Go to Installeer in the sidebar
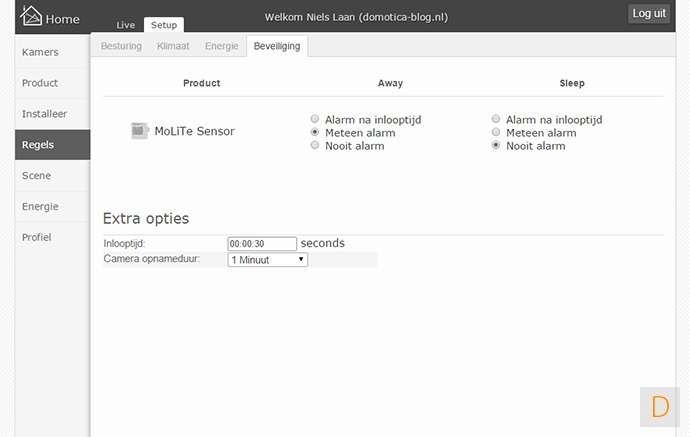The width and height of the screenshot is (690, 437). point(44,114)
